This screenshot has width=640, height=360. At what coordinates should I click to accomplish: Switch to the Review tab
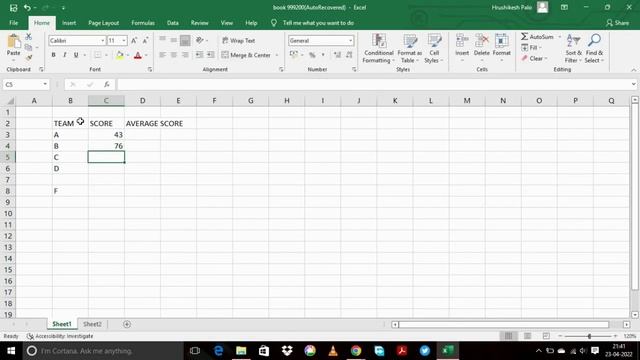click(200, 23)
